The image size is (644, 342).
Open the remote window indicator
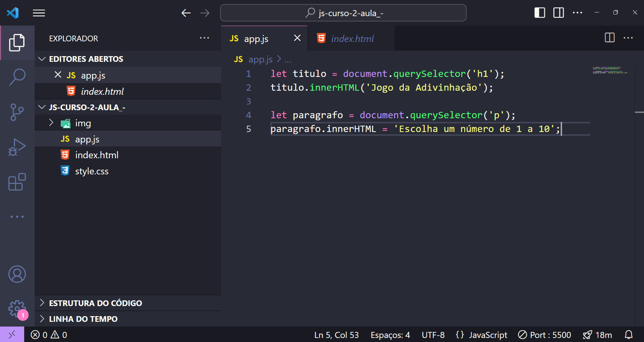(x=12, y=335)
